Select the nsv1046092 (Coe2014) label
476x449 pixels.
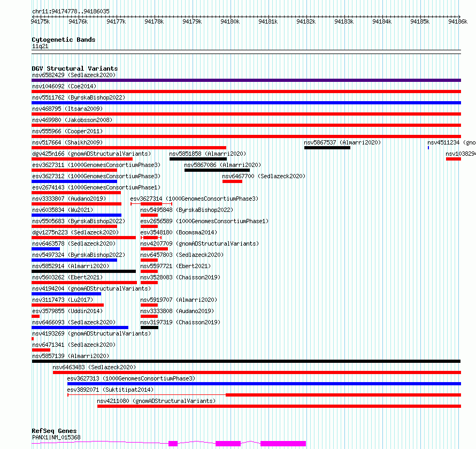click(64, 86)
